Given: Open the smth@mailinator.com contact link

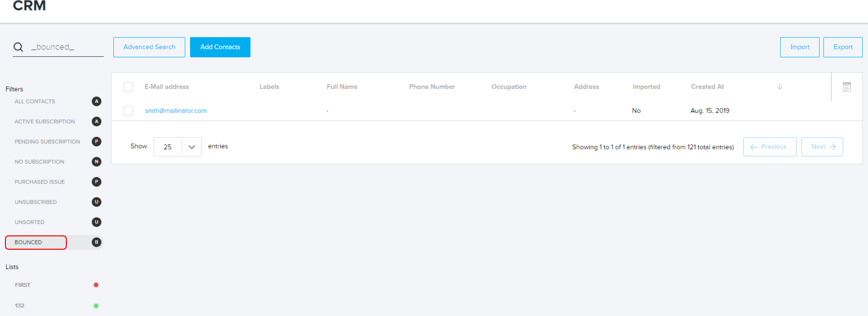Looking at the screenshot, I should click(176, 111).
